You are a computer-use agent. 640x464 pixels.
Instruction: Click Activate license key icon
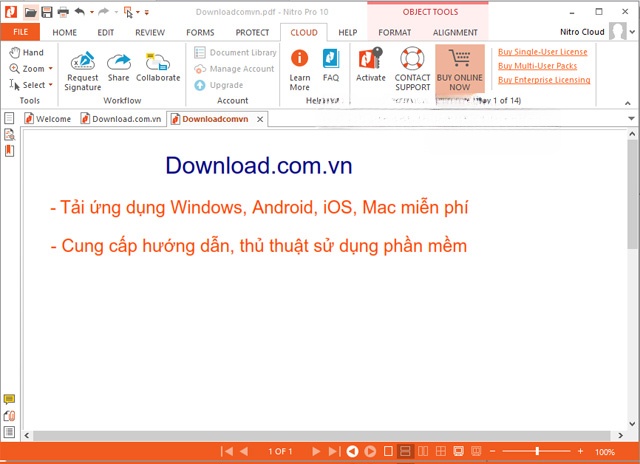(x=371, y=64)
